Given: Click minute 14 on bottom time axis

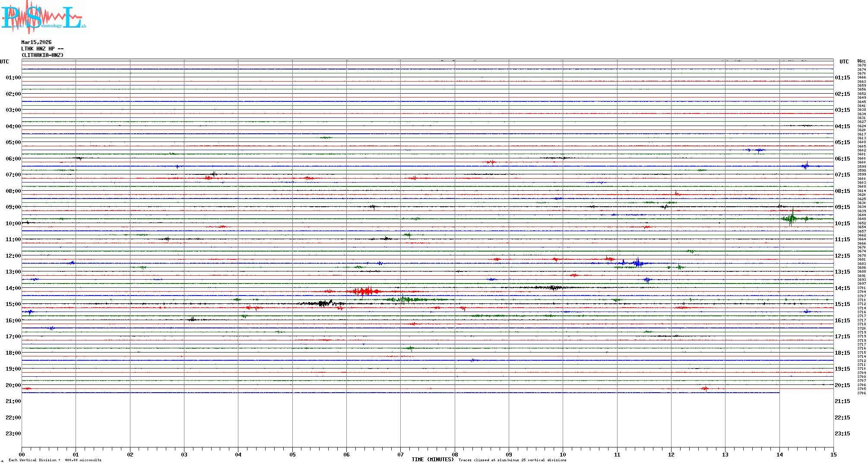Looking at the screenshot, I should (x=779, y=454).
